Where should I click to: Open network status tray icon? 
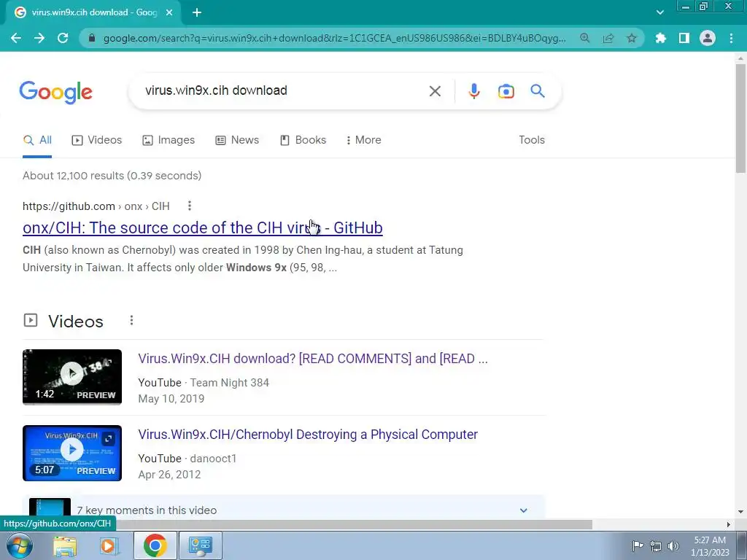point(656,545)
